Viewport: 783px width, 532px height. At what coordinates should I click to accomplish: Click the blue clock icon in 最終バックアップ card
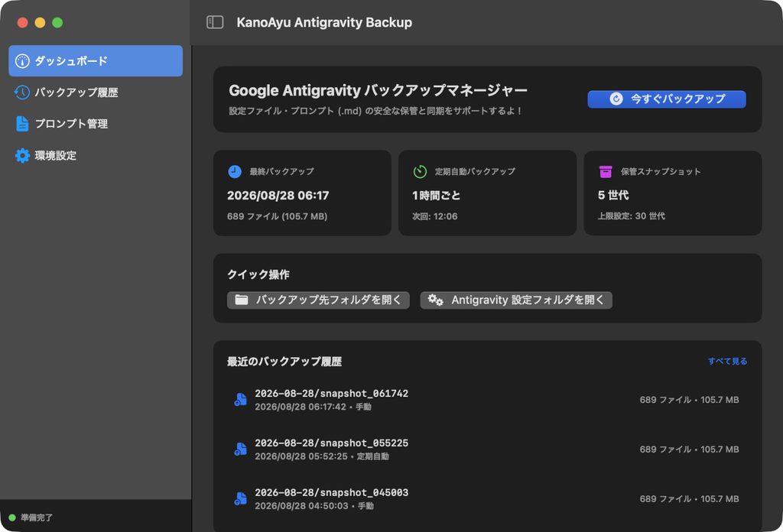[x=235, y=172]
